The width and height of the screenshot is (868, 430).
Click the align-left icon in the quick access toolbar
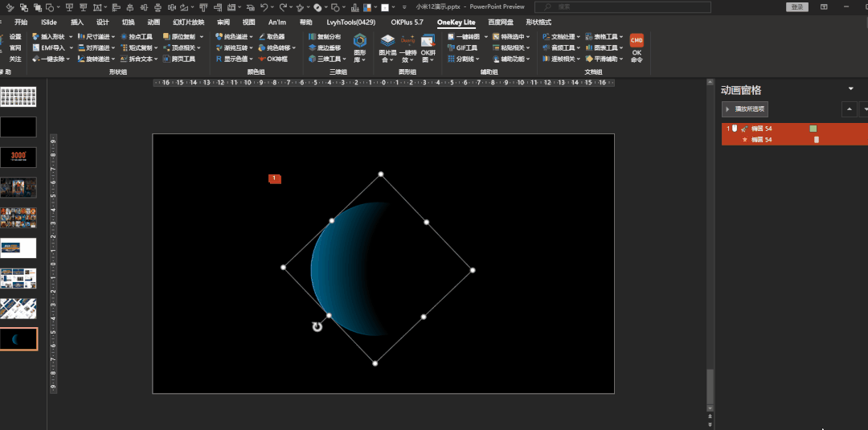click(x=116, y=7)
